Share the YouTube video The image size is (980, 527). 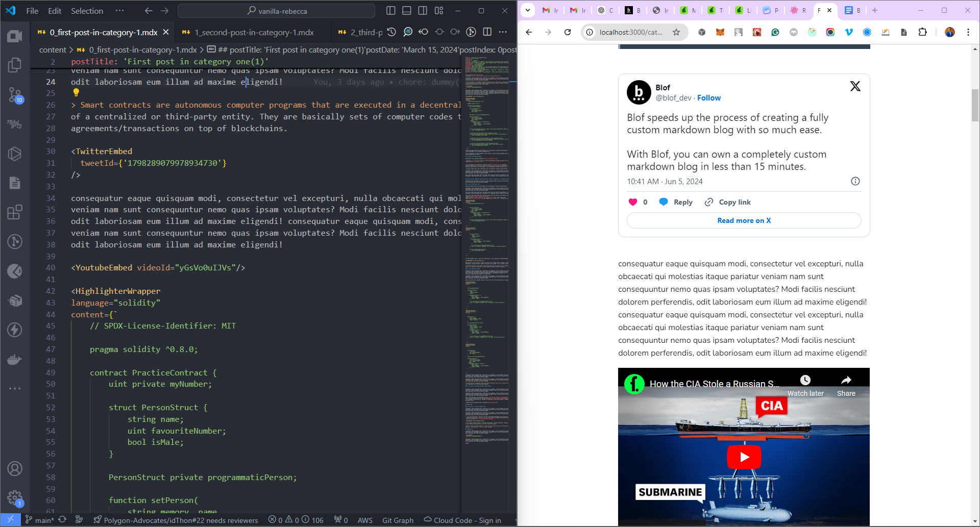pos(846,386)
